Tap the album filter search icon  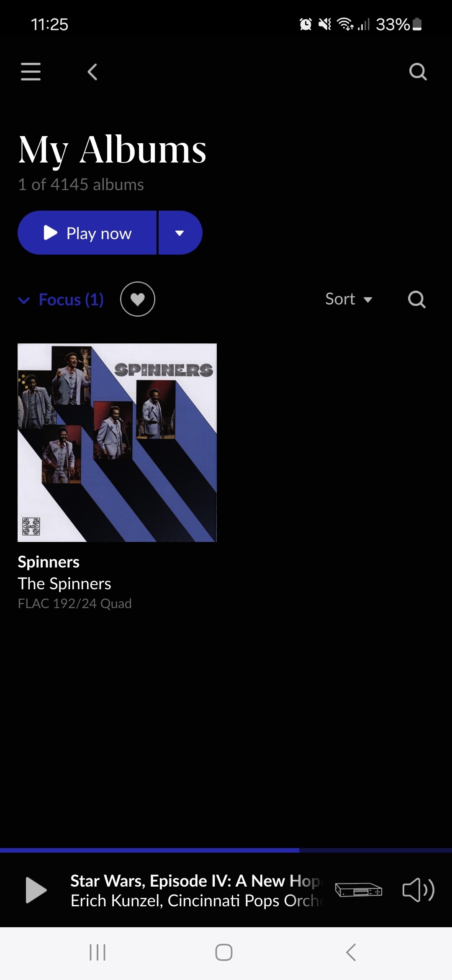417,299
